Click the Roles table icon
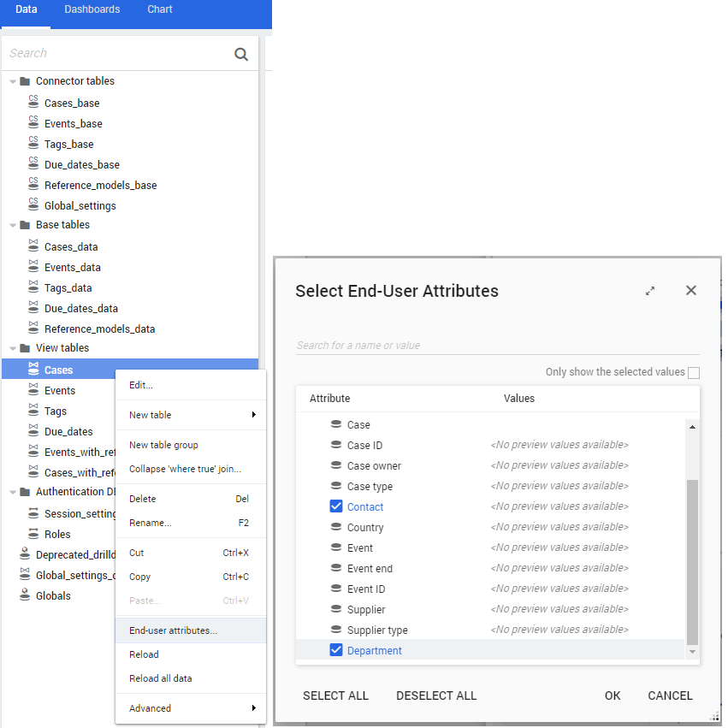Screen dimensions: 728x728 [x=33, y=534]
